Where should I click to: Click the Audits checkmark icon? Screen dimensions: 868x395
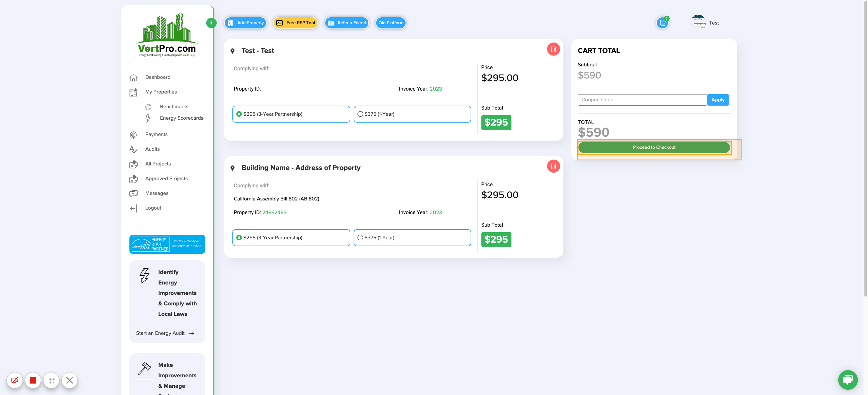point(133,149)
